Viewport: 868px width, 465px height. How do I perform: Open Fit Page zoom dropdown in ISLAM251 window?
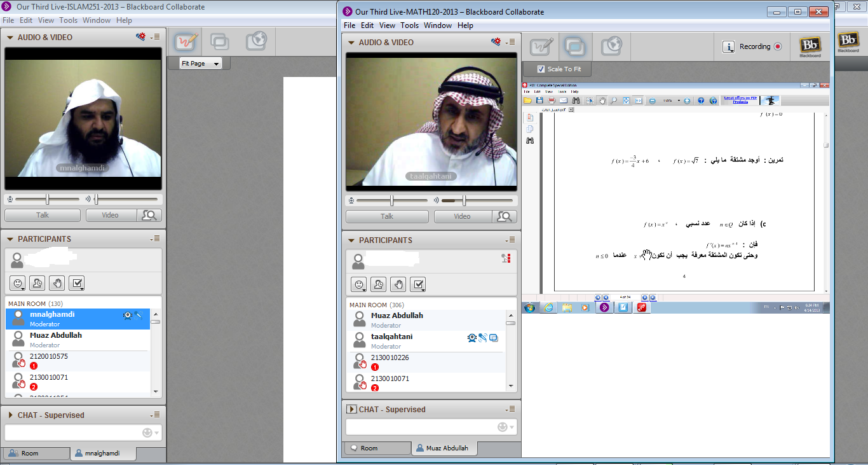200,64
